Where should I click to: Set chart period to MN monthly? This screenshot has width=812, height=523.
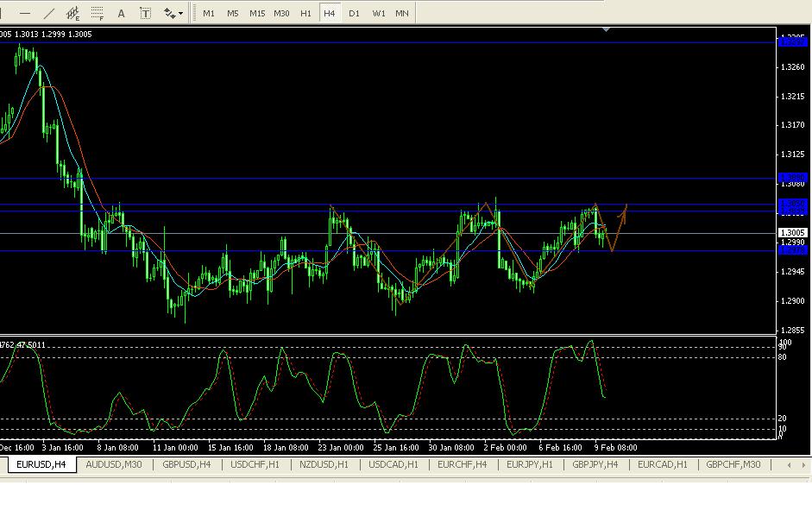(402, 13)
